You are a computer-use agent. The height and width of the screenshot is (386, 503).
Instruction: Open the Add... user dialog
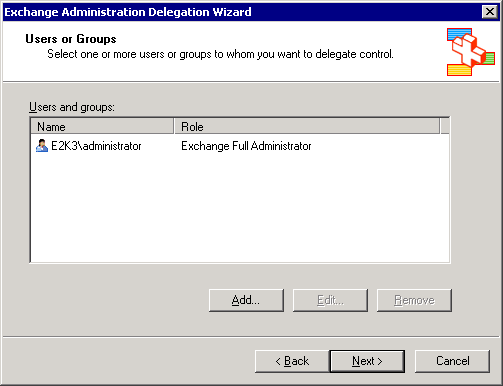click(x=246, y=300)
